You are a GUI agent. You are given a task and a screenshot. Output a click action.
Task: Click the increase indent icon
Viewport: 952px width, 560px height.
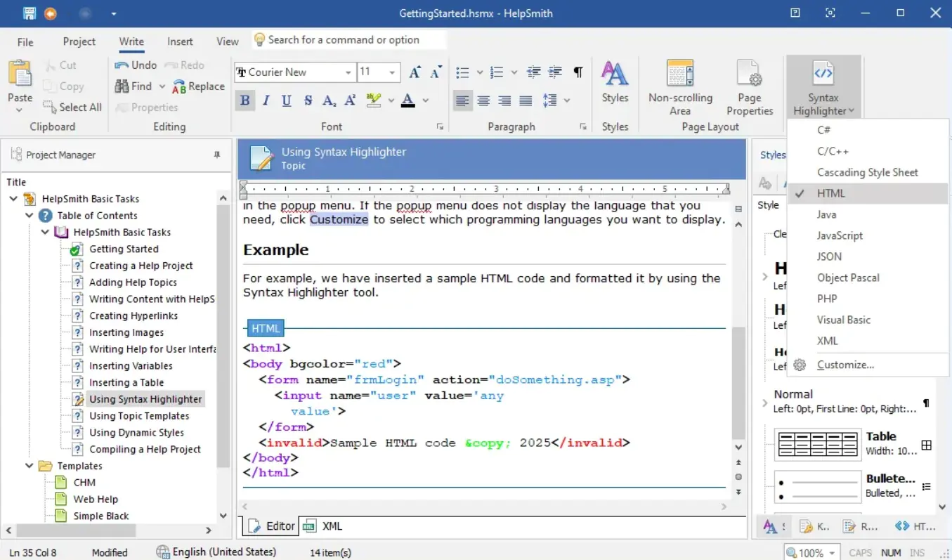555,72
